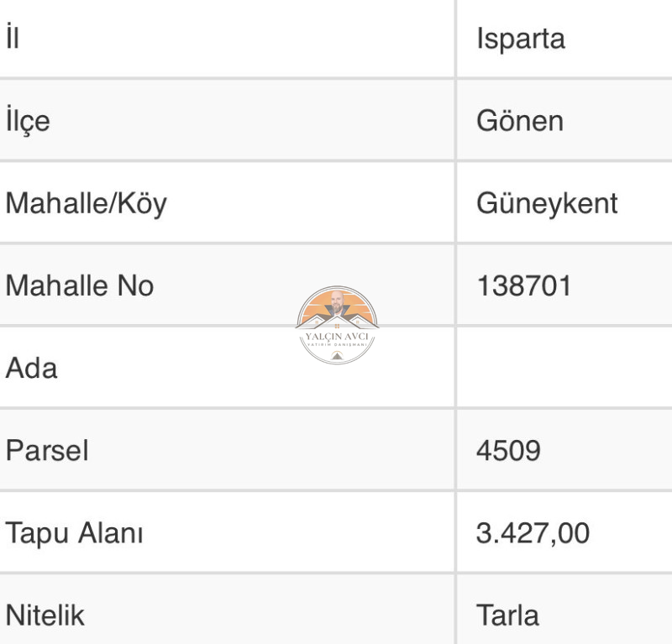672x644 pixels.
Task: Click the empty Ada value cell
Action: 564,367
